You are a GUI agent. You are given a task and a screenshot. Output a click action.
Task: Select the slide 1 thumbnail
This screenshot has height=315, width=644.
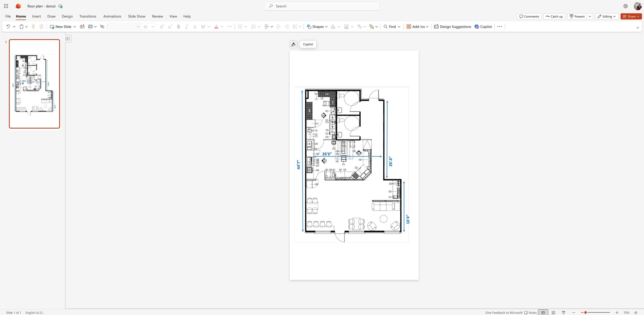tap(34, 83)
